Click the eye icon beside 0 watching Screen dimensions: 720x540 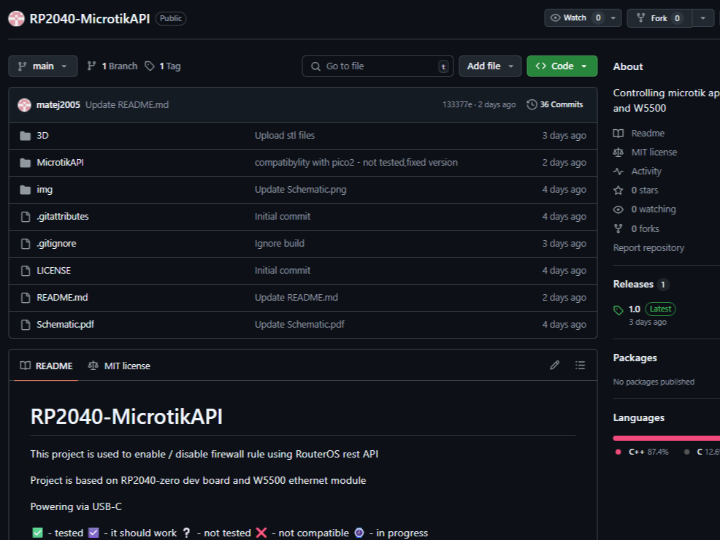619,209
